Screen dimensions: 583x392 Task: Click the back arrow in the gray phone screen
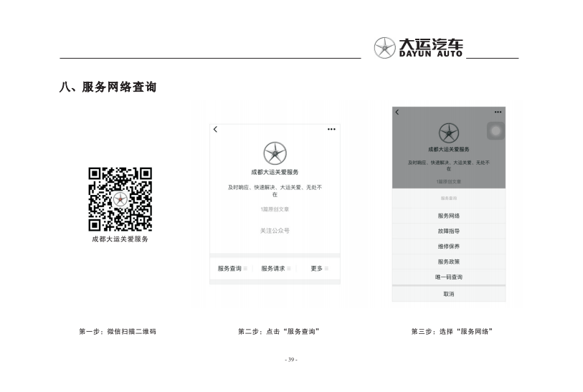397,112
